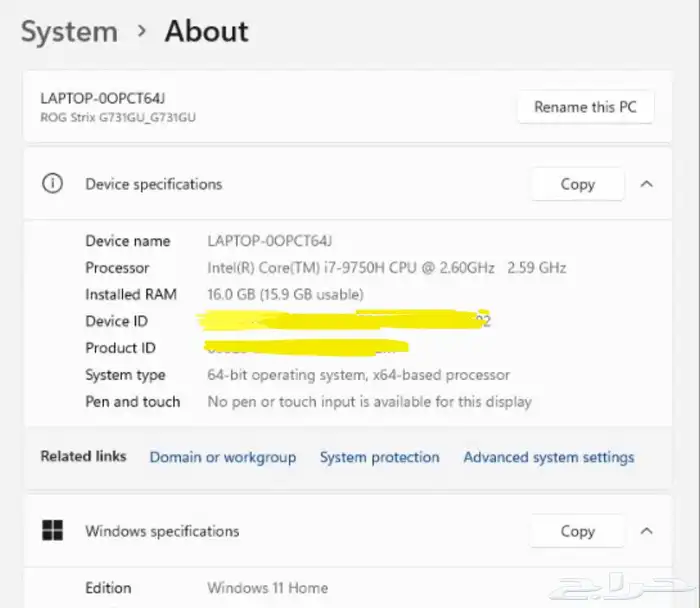700x608 pixels.
Task: Select No pen or touch input text
Action: pos(370,402)
